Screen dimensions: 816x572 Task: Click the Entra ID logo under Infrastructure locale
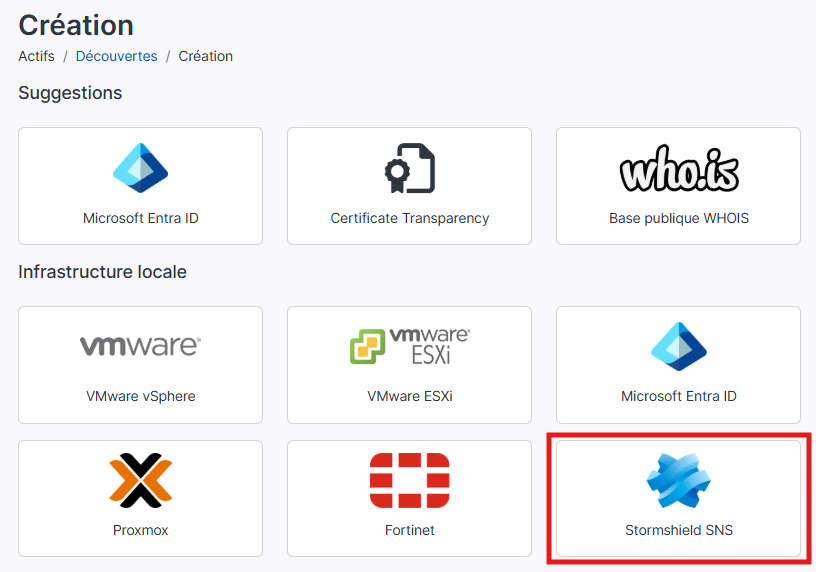coord(679,346)
